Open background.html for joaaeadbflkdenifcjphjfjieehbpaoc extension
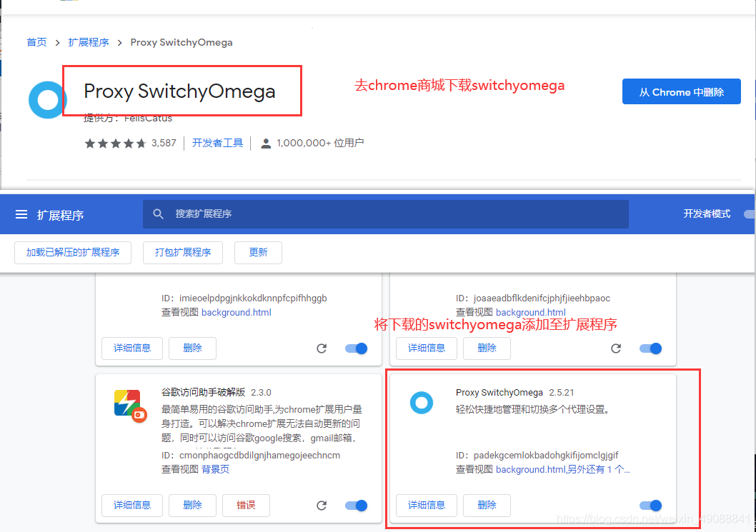Screen dimensions: 756x532 point(530,312)
